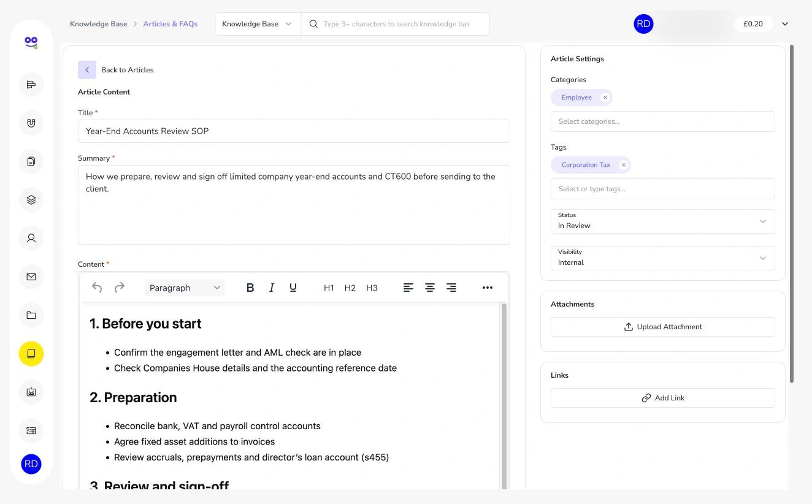812x504 pixels.
Task: Open the Paragraph style dropdown
Action: [x=185, y=288]
